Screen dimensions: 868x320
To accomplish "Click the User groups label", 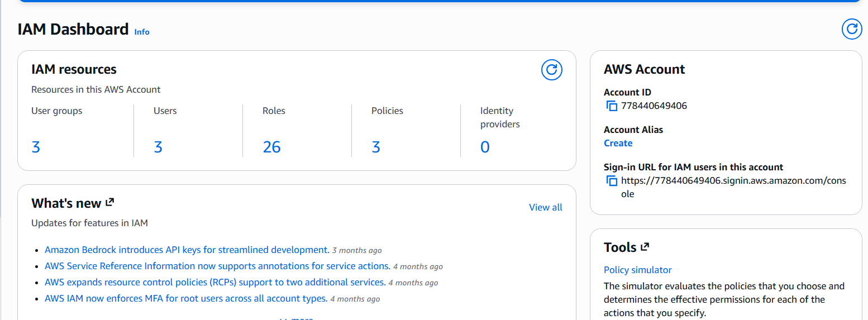I will 57,111.
